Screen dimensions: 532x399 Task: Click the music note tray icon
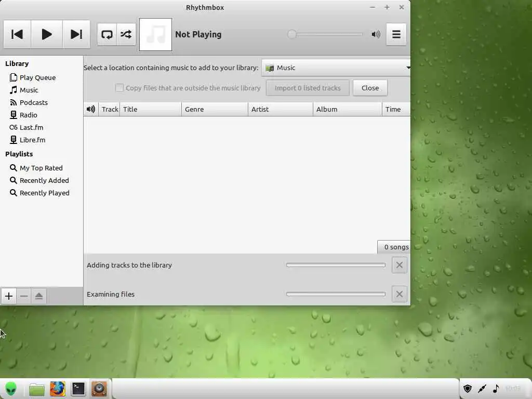click(496, 389)
